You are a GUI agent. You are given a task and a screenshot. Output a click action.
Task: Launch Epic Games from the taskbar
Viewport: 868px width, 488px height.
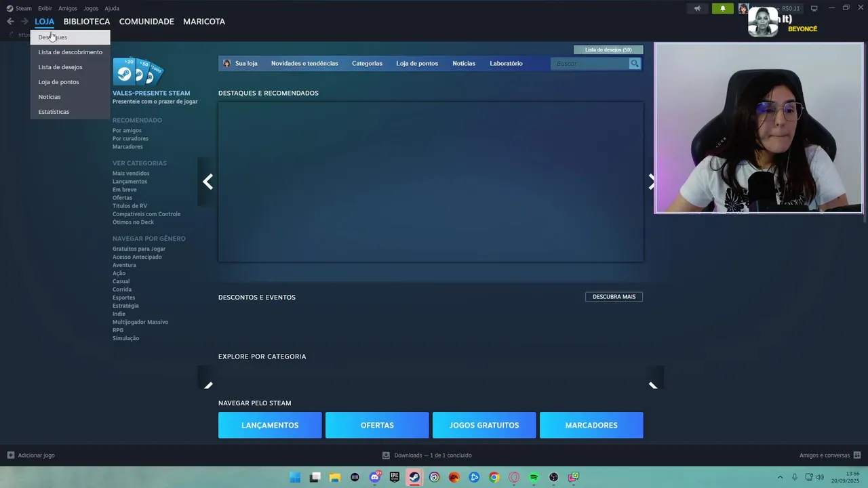click(x=395, y=477)
